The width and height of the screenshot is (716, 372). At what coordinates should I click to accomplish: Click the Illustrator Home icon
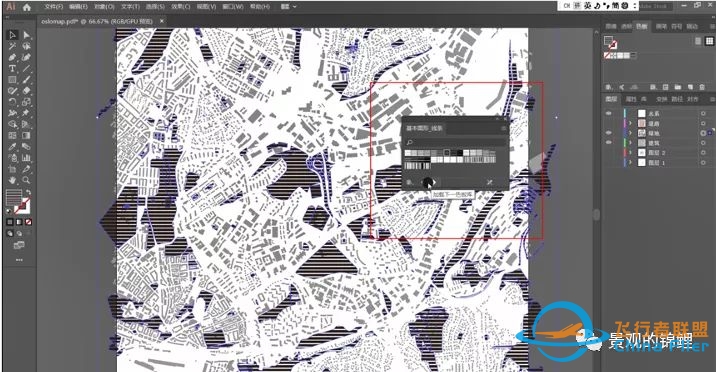[x=27, y=7]
